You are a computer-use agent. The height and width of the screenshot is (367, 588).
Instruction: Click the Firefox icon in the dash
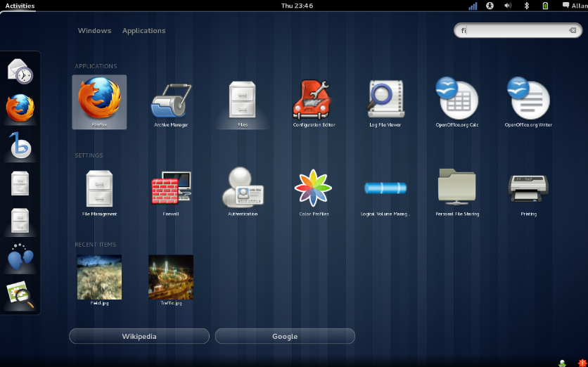[x=20, y=108]
